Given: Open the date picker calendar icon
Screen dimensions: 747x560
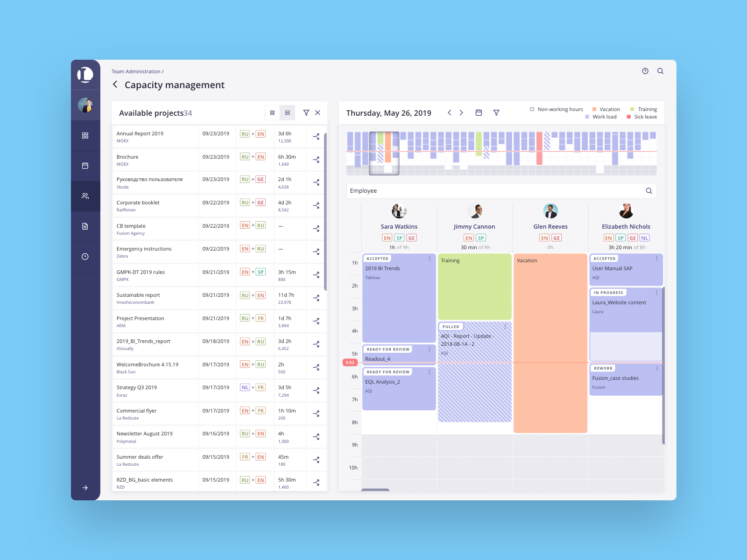Looking at the screenshot, I should tap(479, 112).
